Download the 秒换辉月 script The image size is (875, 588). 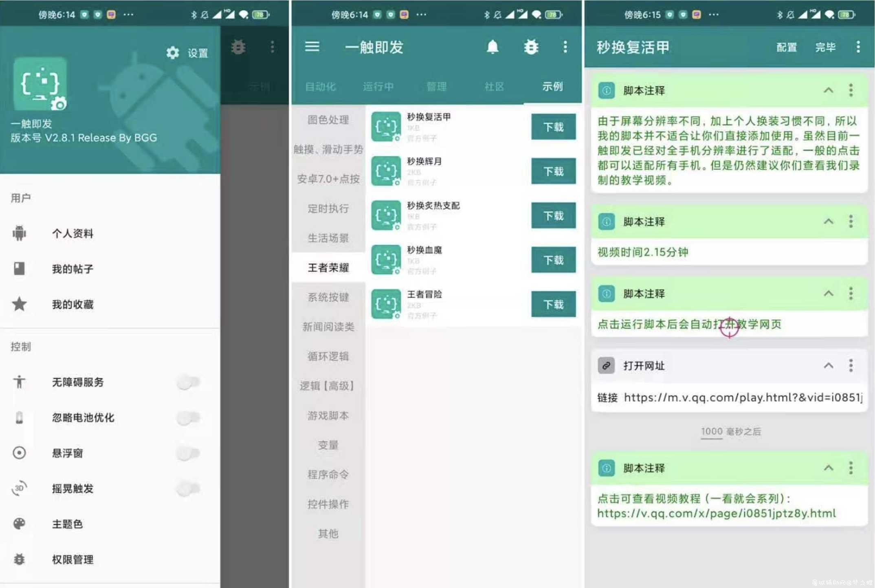554,171
